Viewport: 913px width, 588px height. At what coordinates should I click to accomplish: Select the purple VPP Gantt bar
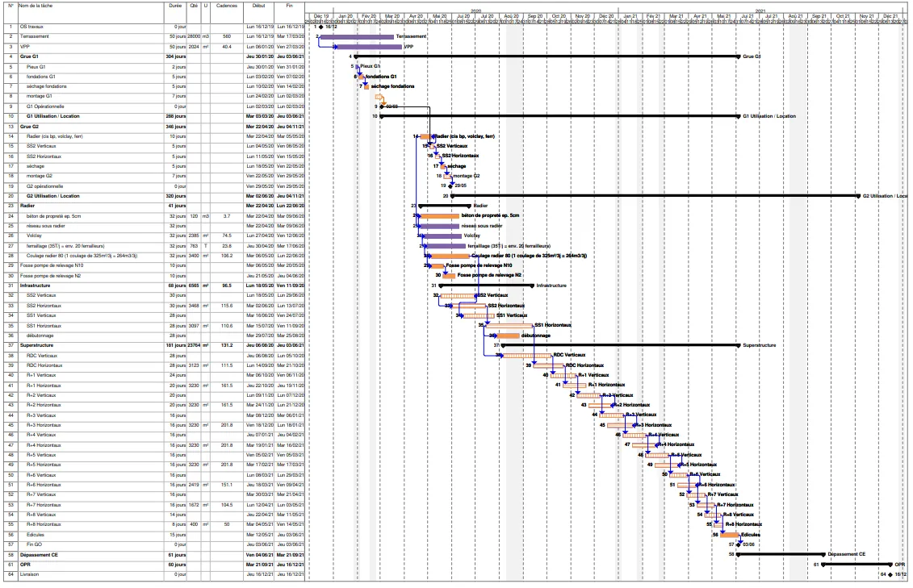pyautogui.click(x=368, y=47)
